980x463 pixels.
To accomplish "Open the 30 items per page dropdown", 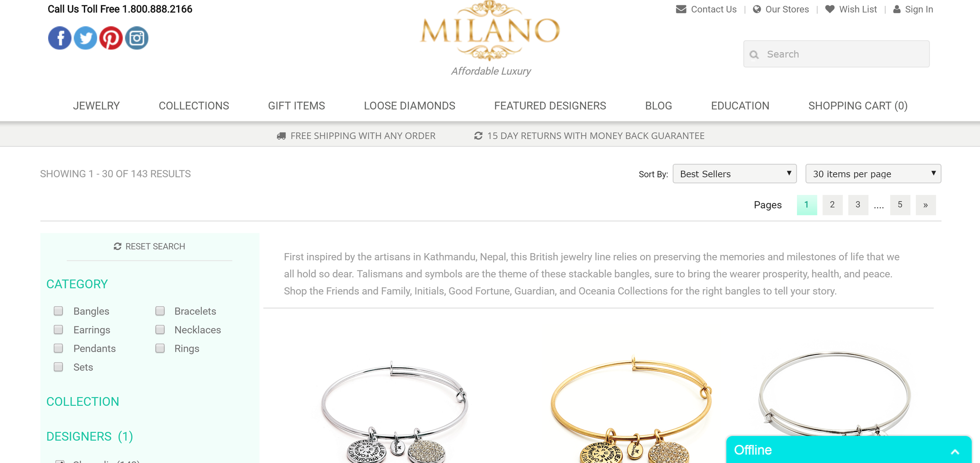I will pyautogui.click(x=873, y=174).
